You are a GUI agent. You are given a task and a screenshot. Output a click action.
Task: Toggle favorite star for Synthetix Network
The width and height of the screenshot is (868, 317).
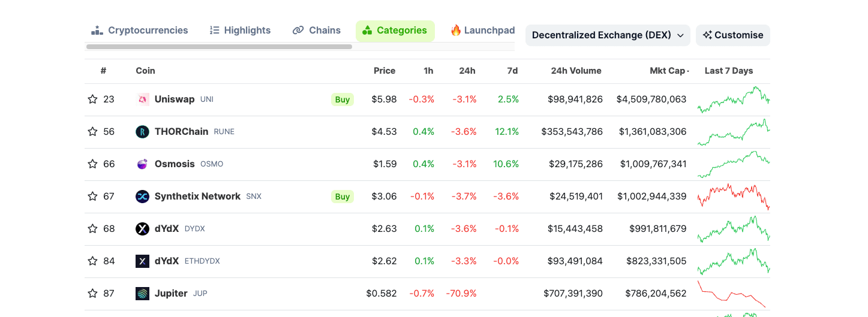(92, 197)
